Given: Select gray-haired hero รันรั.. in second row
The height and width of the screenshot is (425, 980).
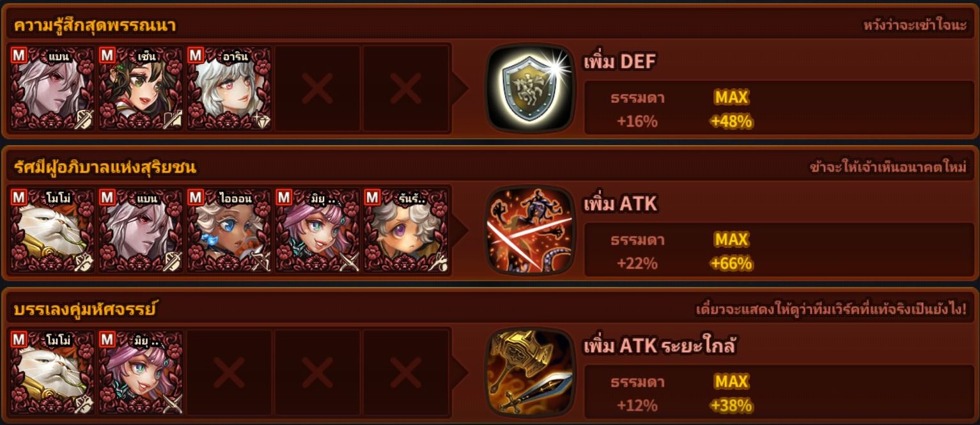Looking at the screenshot, I should 406,230.
